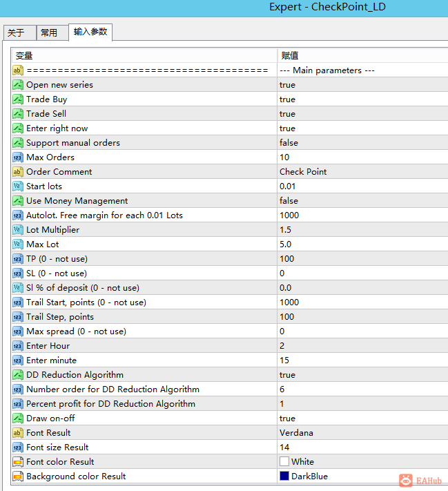
Task: Select the Enter Hour value 2
Action: [282, 346]
